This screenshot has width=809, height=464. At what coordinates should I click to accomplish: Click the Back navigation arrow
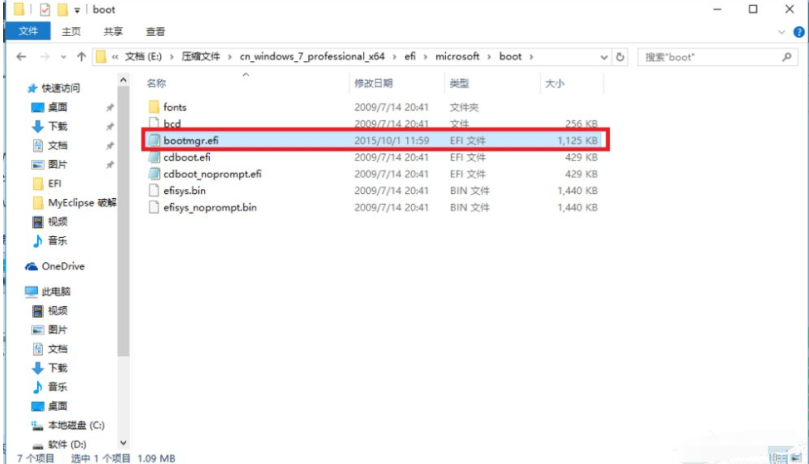21,57
